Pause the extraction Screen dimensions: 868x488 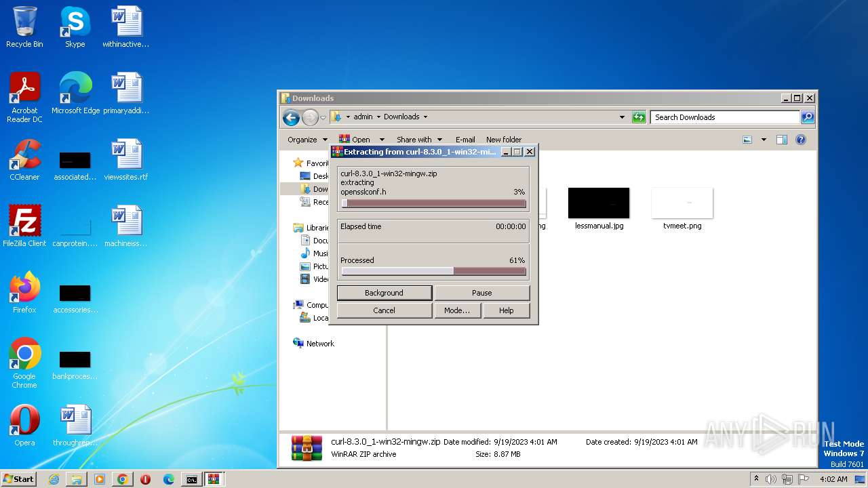(x=481, y=293)
